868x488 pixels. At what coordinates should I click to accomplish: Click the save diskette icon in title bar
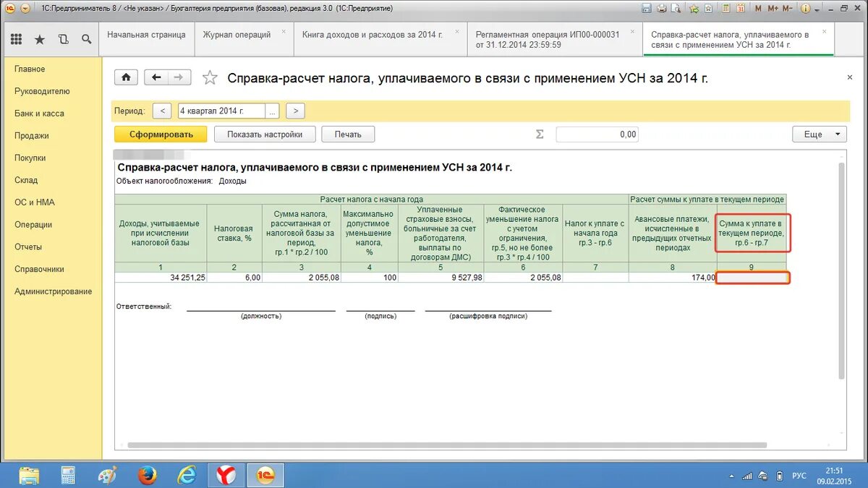[x=647, y=9]
